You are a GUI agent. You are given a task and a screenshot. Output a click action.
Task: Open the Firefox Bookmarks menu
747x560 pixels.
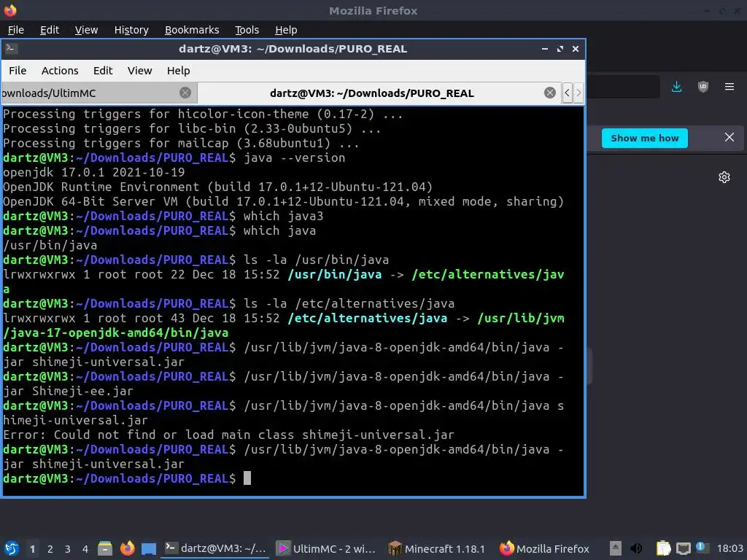click(x=192, y=30)
